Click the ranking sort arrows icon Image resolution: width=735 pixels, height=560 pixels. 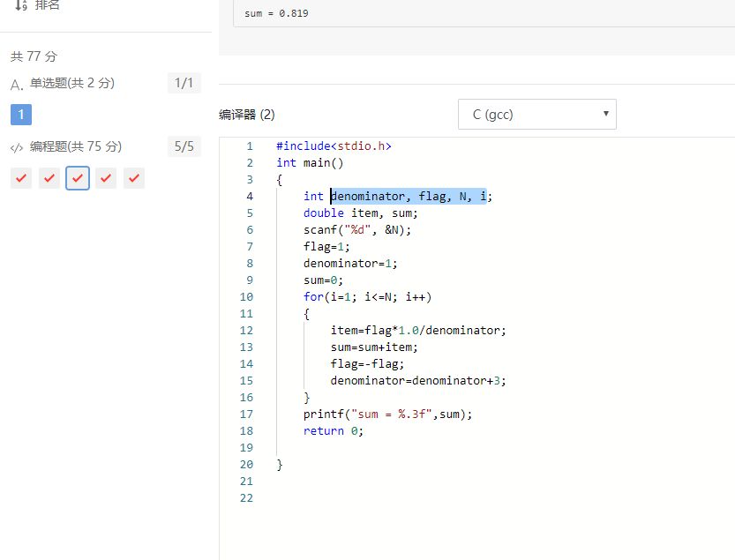tap(20, 4)
